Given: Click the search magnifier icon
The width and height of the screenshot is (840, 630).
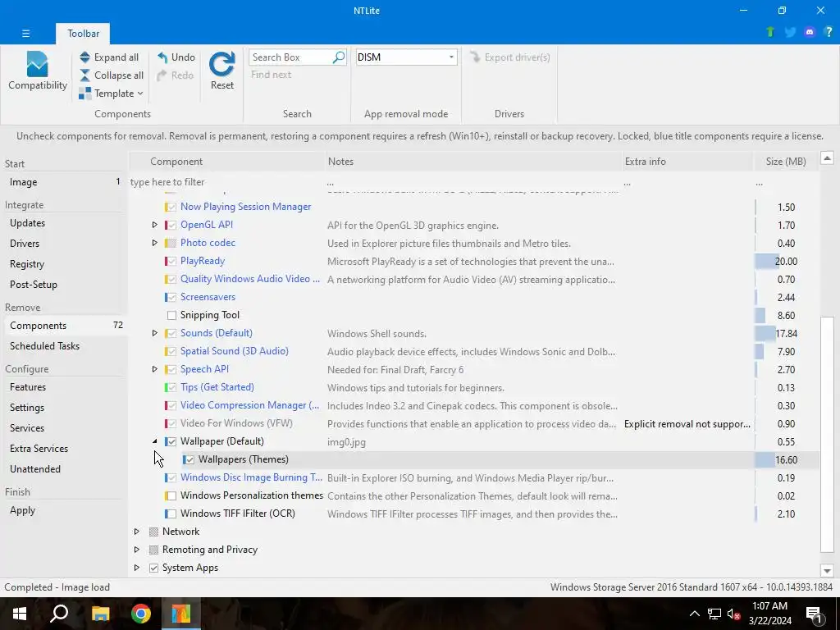Looking at the screenshot, I should coord(339,57).
